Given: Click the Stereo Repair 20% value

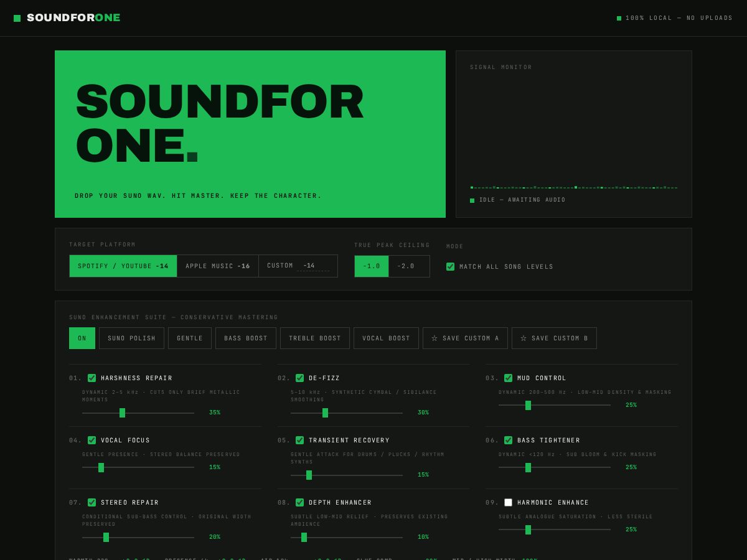Looking at the screenshot, I should (x=215, y=537).
